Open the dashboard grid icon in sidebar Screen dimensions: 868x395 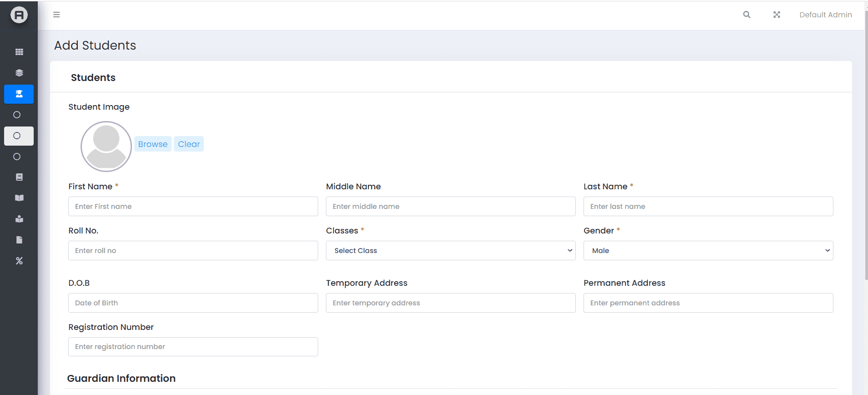[x=19, y=52]
